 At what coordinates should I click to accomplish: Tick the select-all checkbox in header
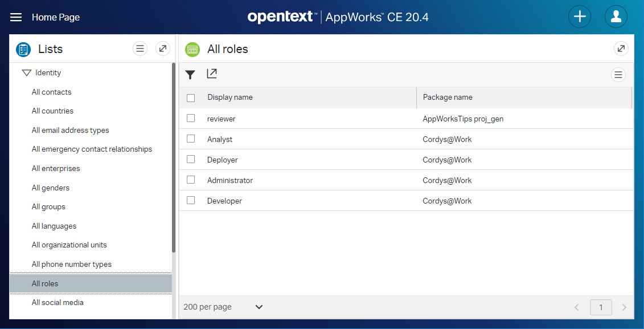click(191, 98)
